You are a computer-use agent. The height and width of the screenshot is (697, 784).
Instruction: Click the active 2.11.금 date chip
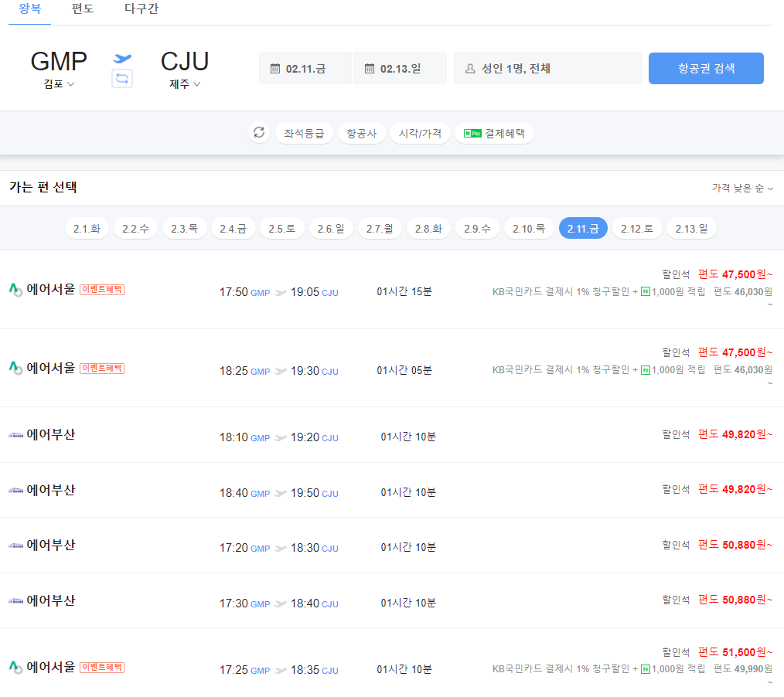tap(583, 229)
